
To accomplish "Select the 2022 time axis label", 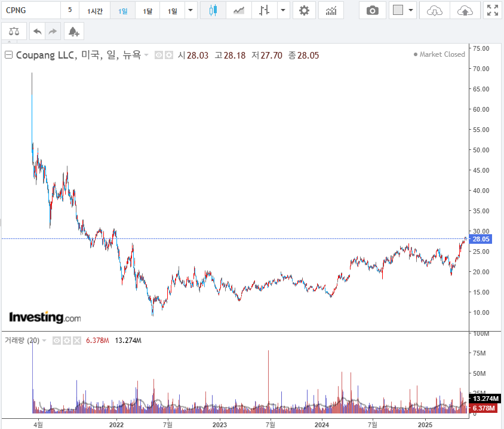I will pyautogui.click(x=116, y=425).
